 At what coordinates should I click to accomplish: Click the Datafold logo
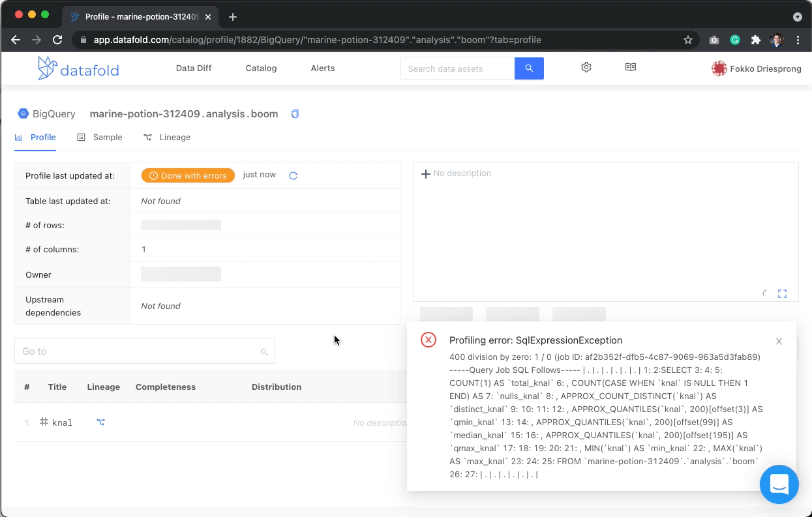(78, 68)
